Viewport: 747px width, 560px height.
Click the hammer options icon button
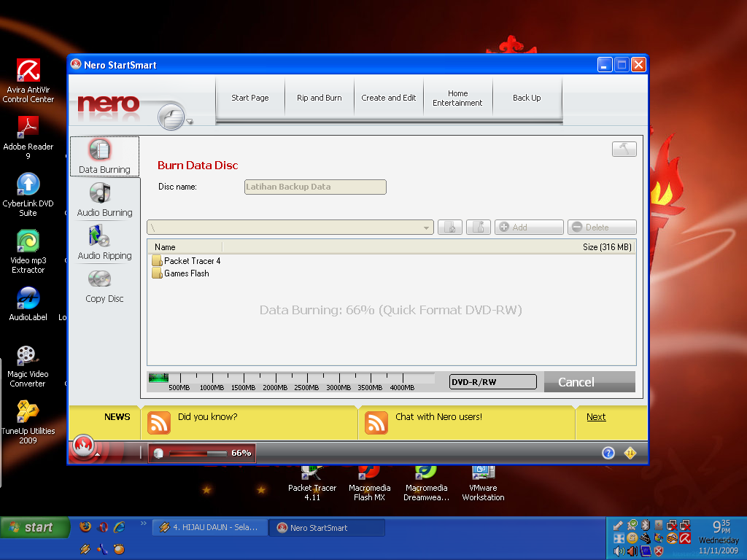click(624, 149)
